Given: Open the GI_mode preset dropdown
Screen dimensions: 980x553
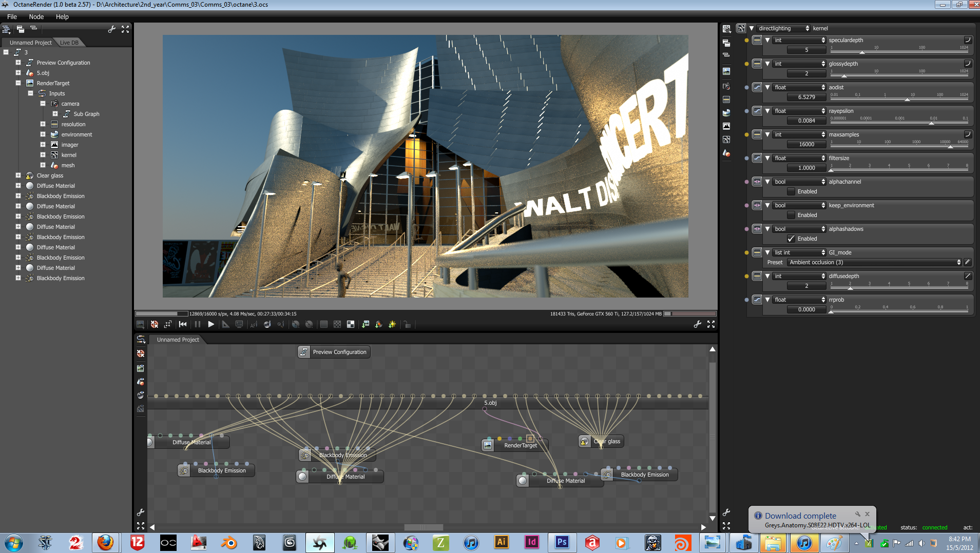Looking at the screenshot, I should [874, 262].
